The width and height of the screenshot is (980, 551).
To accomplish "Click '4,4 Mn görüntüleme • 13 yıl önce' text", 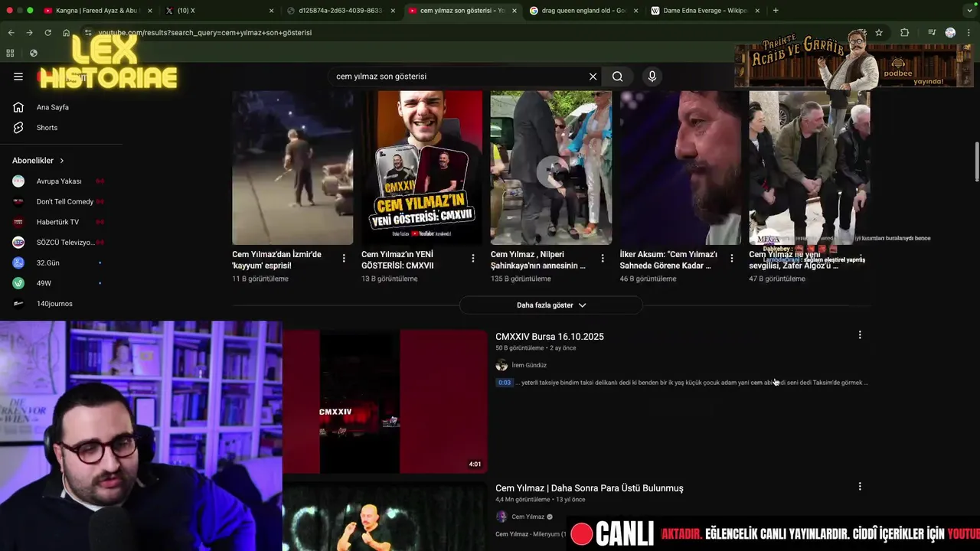I will [x=540, y=500].
